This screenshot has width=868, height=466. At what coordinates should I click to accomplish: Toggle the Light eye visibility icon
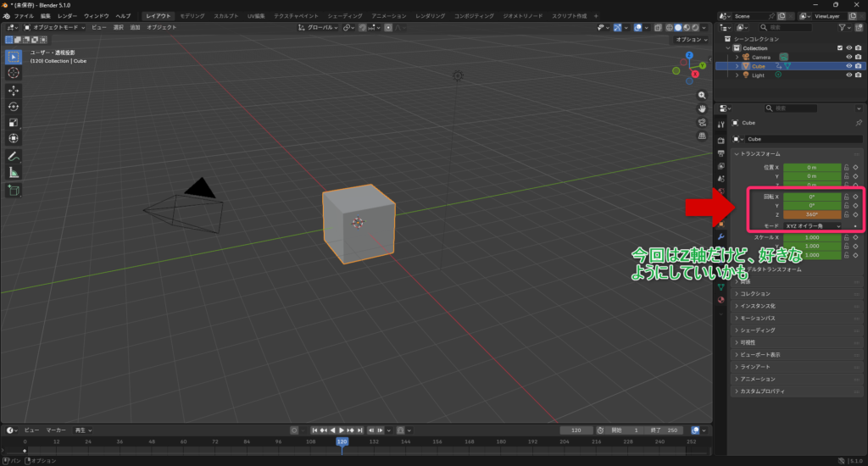click(x=849, y=75)
